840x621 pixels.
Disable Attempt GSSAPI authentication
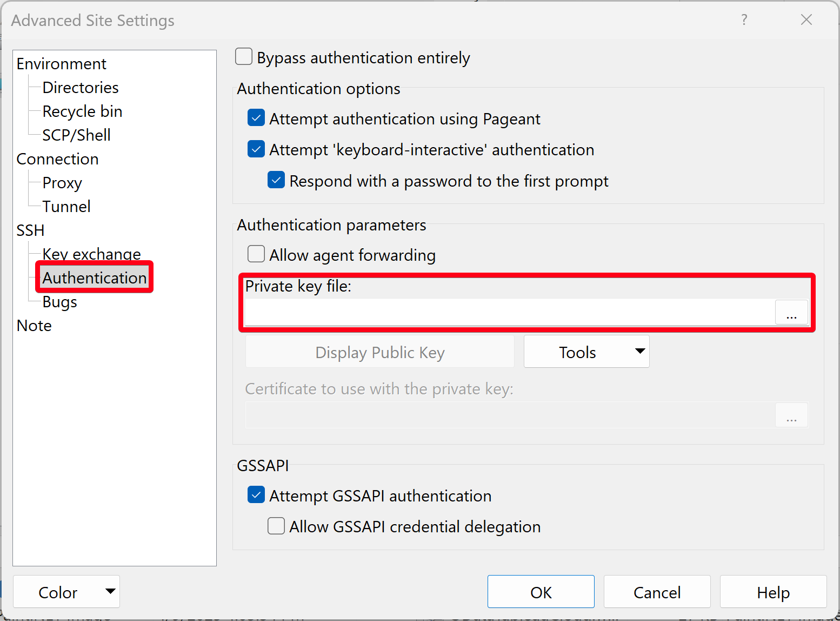tap(256, 494)
